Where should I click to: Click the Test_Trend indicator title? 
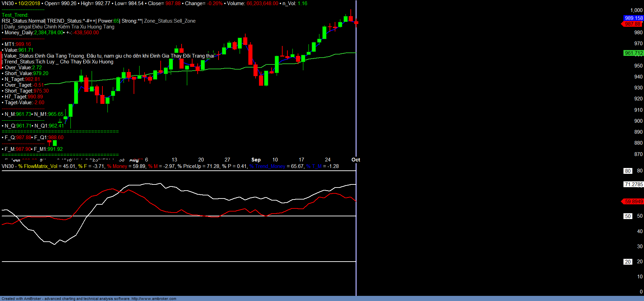15,15
